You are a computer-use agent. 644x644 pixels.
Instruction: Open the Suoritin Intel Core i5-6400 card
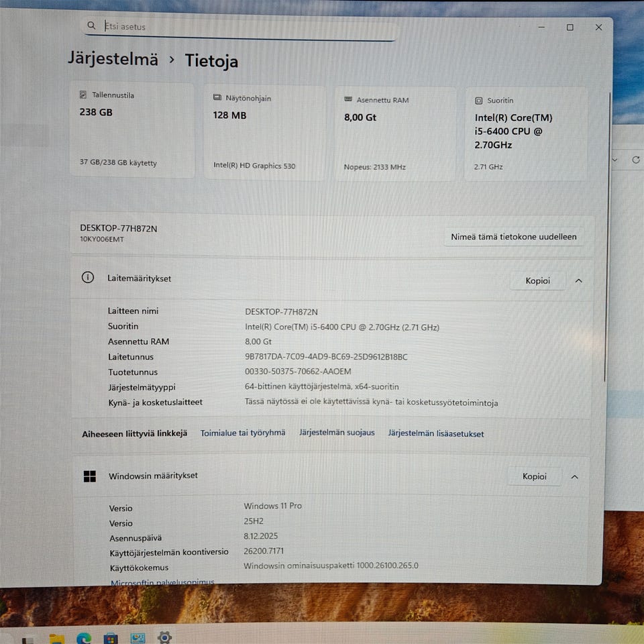click(525, 134)
